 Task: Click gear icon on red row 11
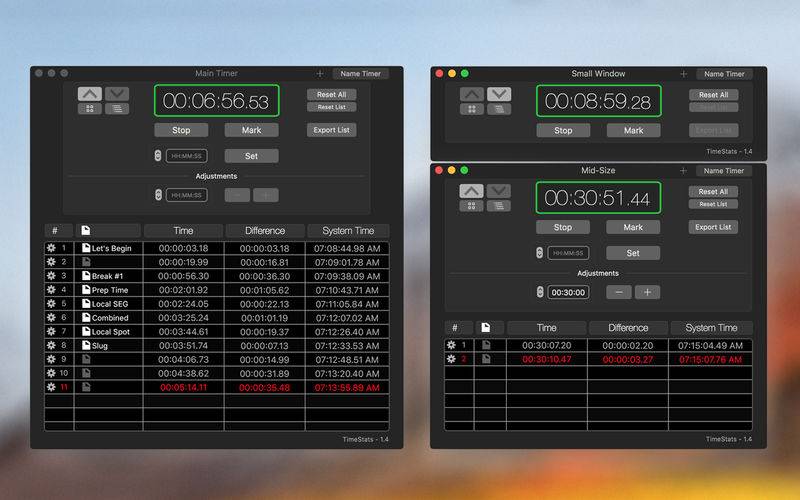(x=51, y=387)
